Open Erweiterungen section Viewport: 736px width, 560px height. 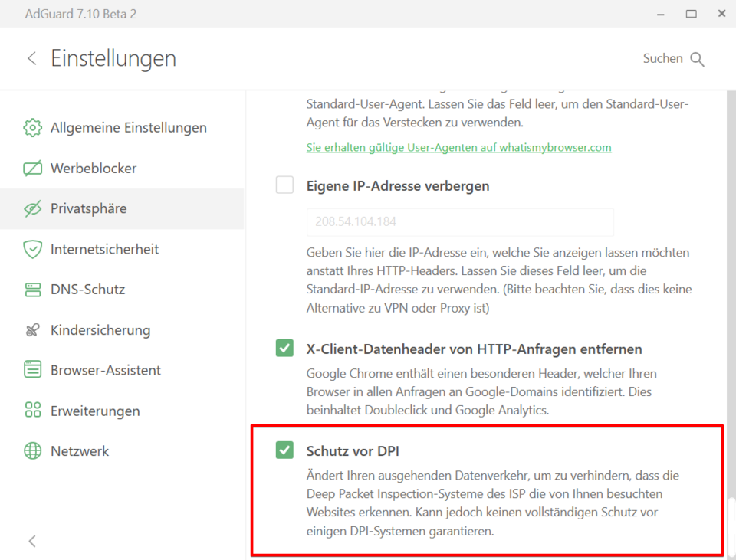[x=122, y=411]
